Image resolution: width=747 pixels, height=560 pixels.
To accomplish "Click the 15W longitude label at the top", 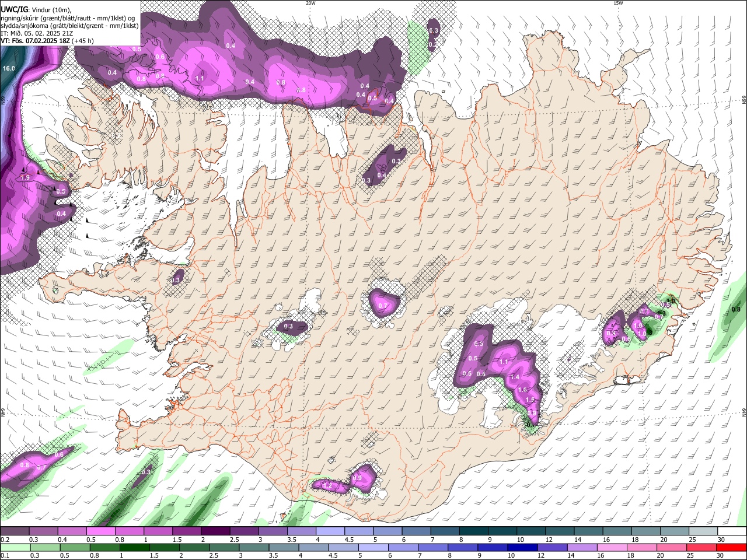I will click(618, 3).
